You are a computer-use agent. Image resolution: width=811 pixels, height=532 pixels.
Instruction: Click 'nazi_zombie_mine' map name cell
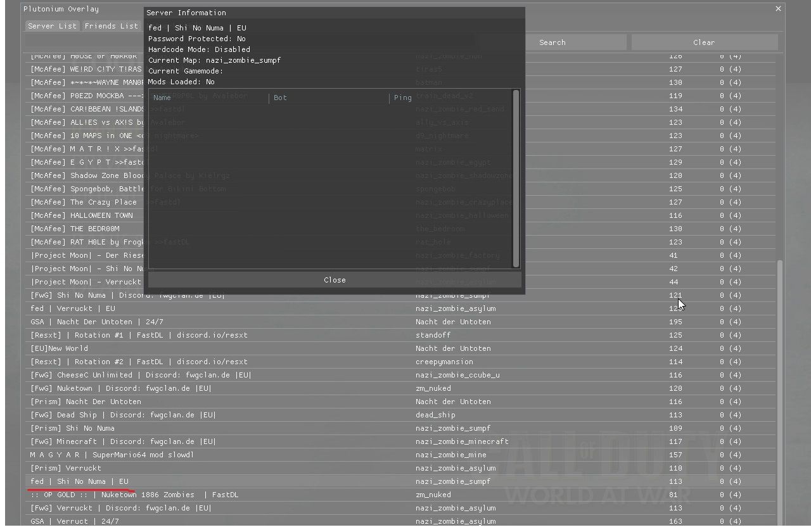pyautogui.click(x=451, y=455)
